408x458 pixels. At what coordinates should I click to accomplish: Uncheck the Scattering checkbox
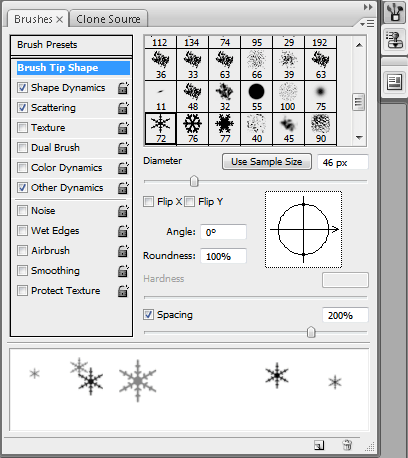22,108
